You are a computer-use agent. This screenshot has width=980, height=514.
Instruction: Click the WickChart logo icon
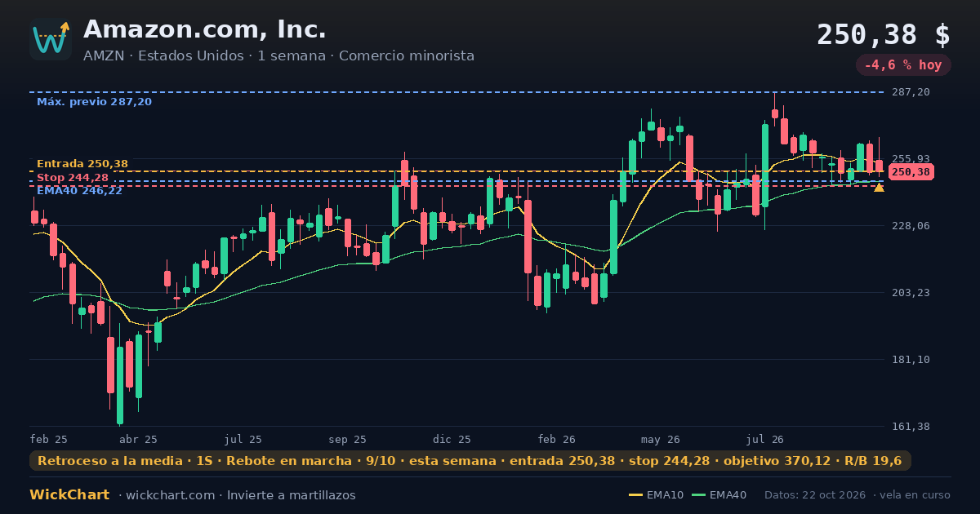51,39
